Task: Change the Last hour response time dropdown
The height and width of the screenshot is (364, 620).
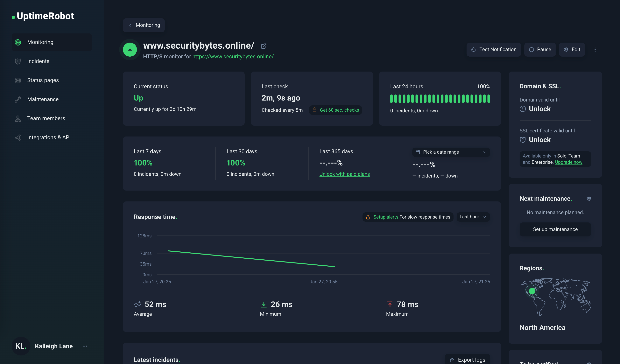Action: point(473,217)
